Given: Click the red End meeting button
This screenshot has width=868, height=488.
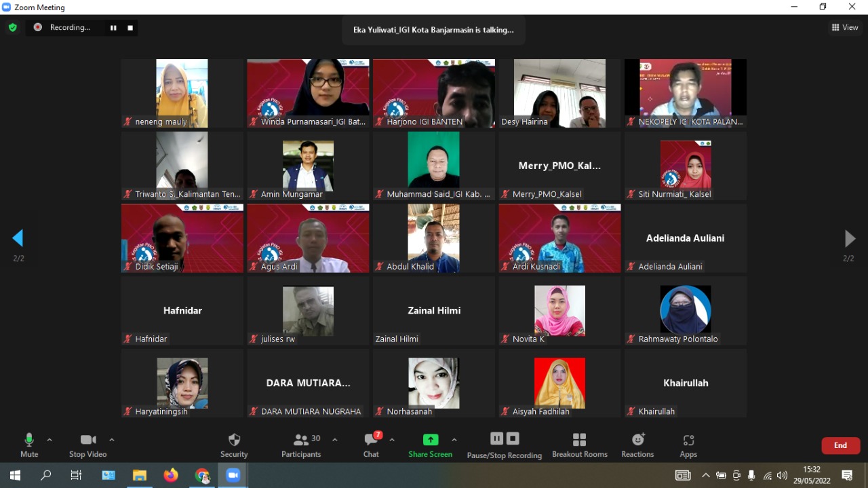Looking at the screenshot, I should [840, 445].
